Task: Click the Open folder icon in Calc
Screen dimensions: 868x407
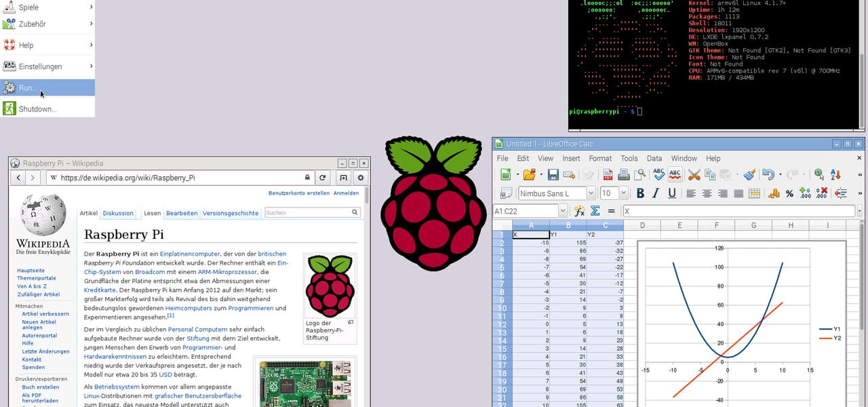Action: (529, 174)
